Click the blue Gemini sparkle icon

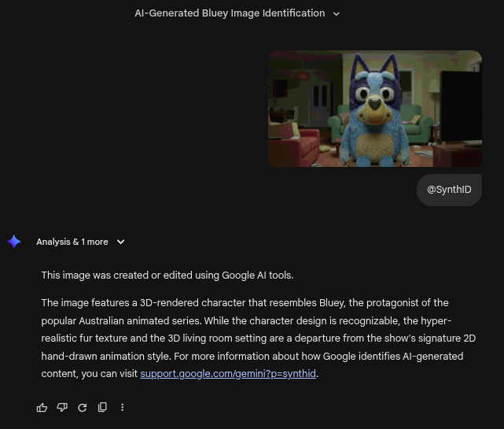click(x=14, y=242)
